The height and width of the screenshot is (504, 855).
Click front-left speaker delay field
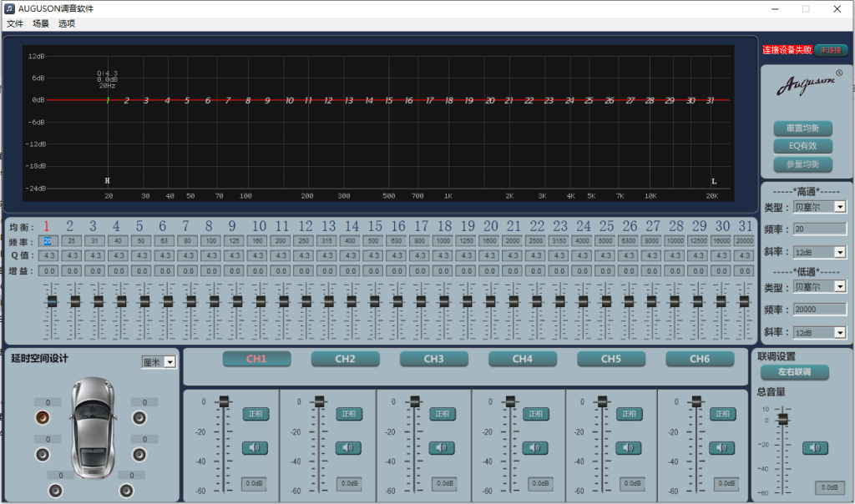pyautogui.click(x=48, y=403)
